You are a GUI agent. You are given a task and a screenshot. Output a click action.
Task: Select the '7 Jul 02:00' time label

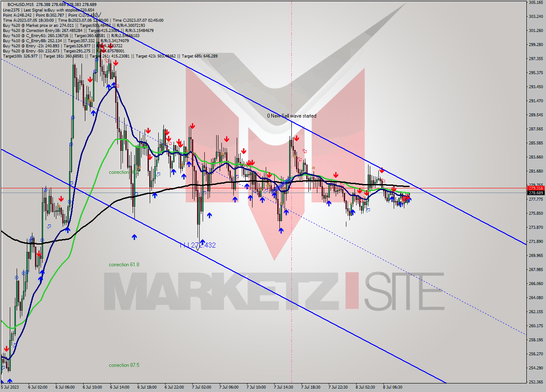click(x=201, y=388)
